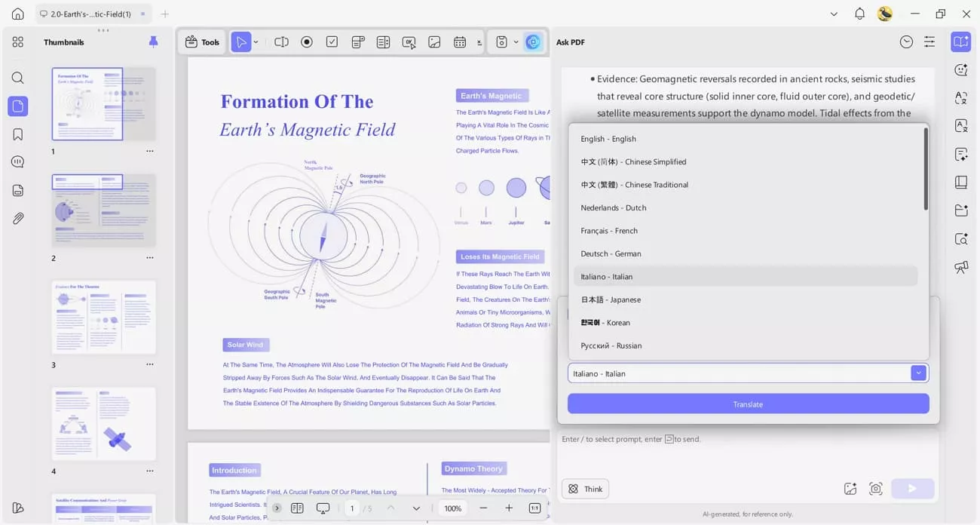Open the OCR tool in right sidebar
This screenshot has height=525, width=980.
coord(961,126)
